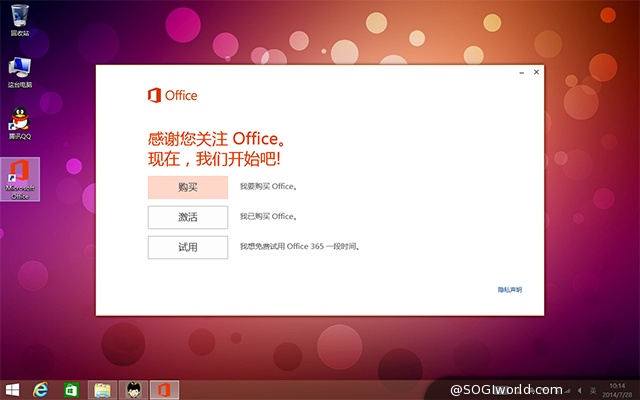Close the Office dialog window
The height and width of the screenshot is (400, 640).
[x=536, y=72]
